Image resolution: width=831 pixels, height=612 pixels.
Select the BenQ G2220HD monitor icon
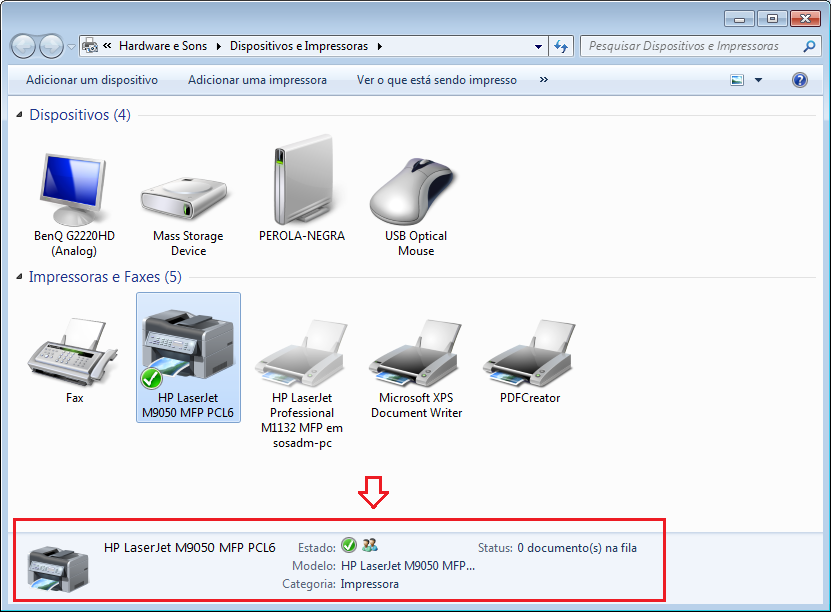tap(74, 190)
